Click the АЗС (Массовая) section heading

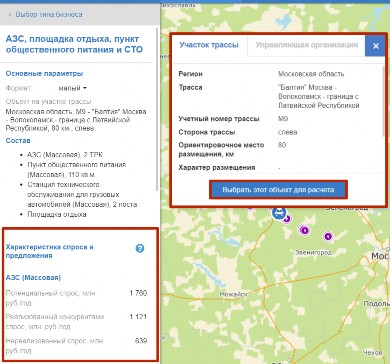(x=33, y=277)
